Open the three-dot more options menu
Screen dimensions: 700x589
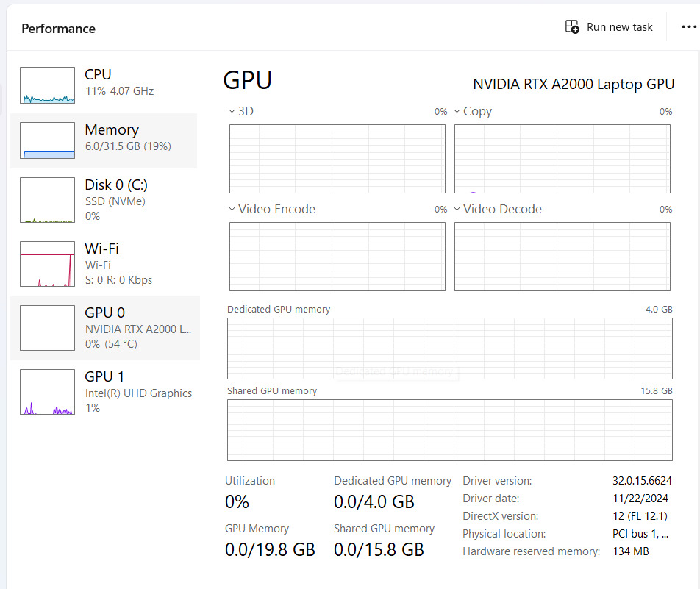click(x=688, y=27)
